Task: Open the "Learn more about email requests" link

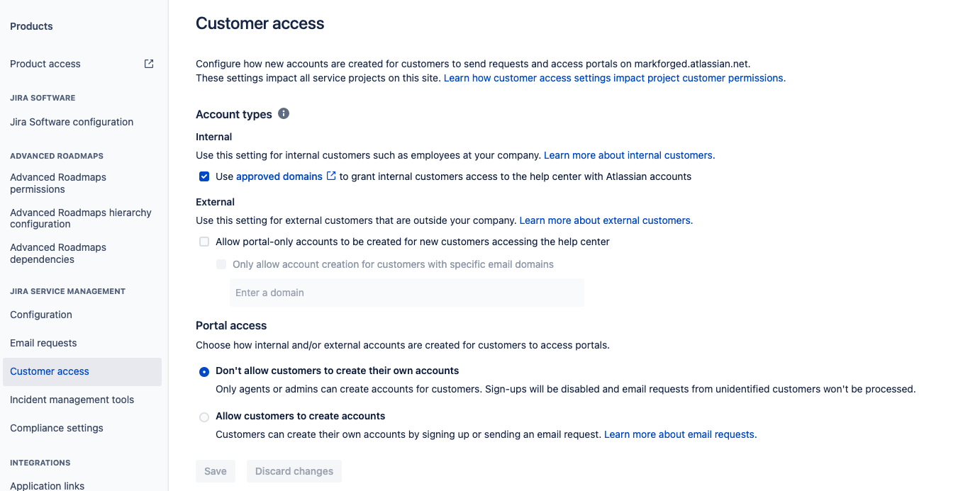Action: point(679,434)
